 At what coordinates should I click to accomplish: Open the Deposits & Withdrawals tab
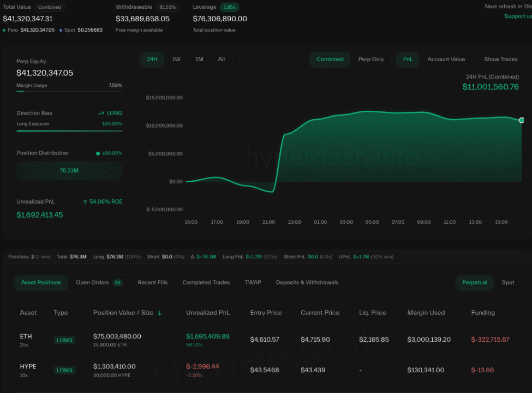307,283
